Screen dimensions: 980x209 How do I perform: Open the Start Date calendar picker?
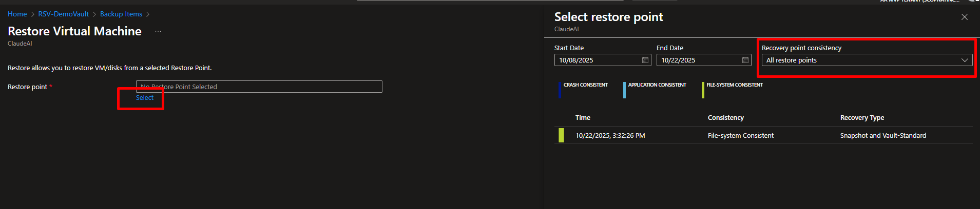645,60
